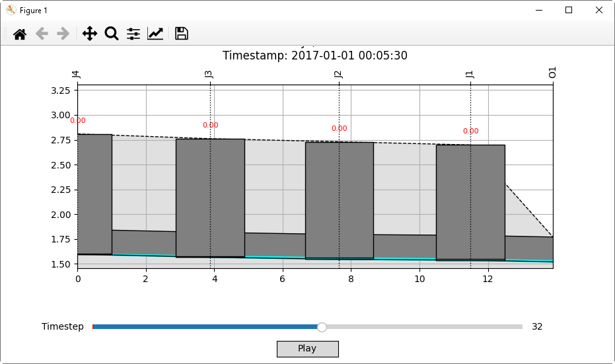Activate the Pan axes tool
Screen dimensions: 615x364
point(90,34)
